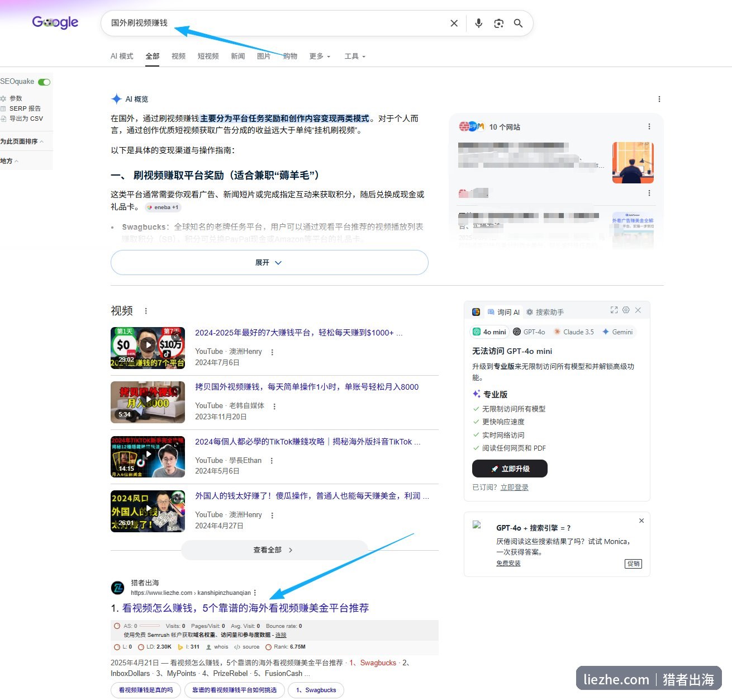The height and width of the screenshot is (700, 732).
Task: Open video 2024每個人都必學的TikTok賺錢攻略
Action: tap(308, 442)
